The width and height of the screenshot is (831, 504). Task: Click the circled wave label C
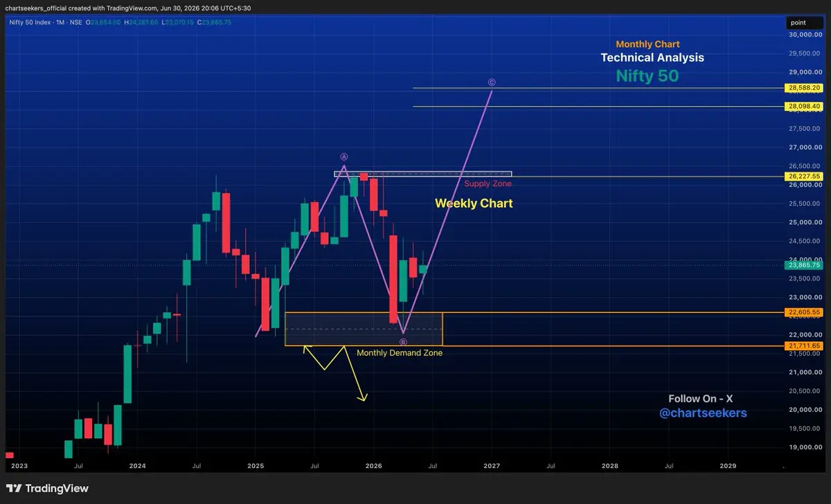[492, 82]
